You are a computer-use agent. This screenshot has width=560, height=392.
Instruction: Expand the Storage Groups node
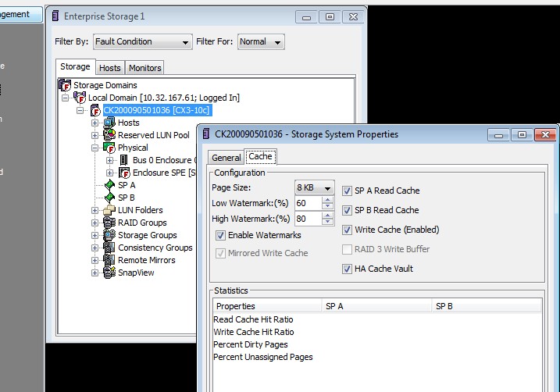click(95, 235)
